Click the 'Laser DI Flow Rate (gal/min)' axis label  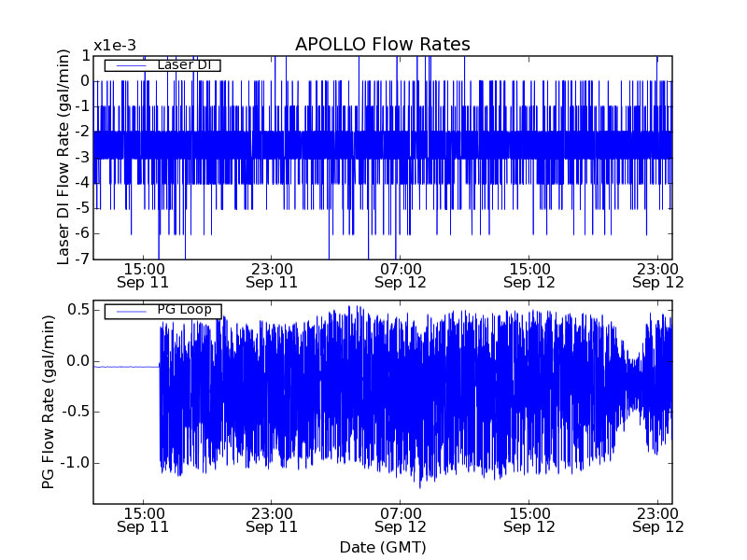(63, 157)
